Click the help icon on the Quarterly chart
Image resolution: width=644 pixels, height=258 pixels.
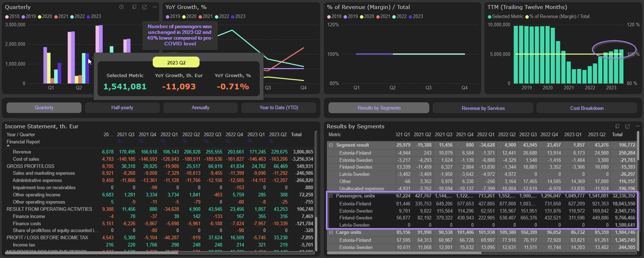click(121, 7)
